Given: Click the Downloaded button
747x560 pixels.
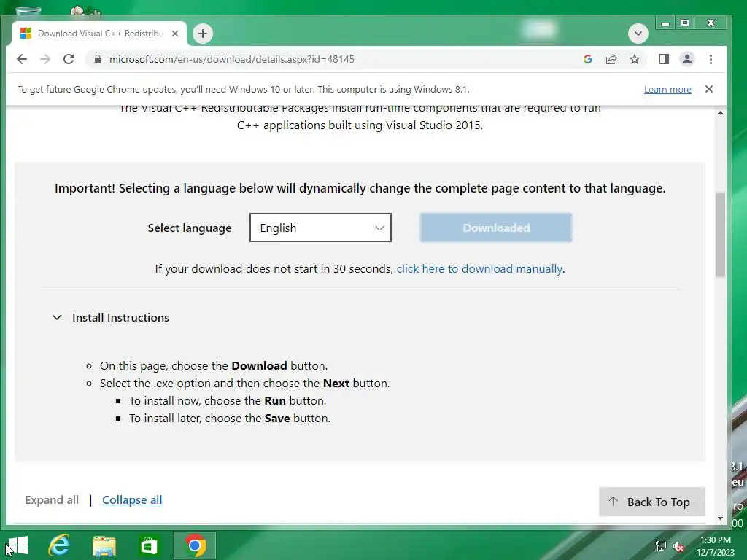Looking at the screenshot, I should point(496,227).
